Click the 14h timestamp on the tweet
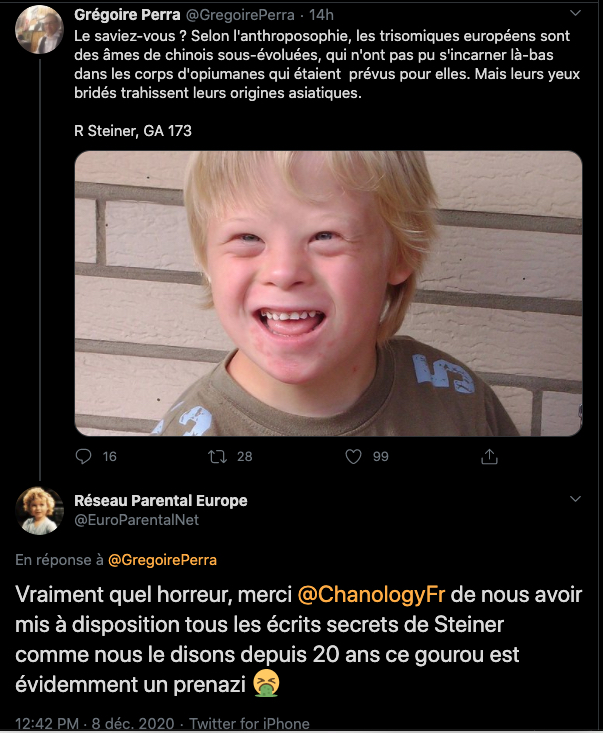Image resolution: width=603 pixels, height=733 pixels. (x=322, y=15)
